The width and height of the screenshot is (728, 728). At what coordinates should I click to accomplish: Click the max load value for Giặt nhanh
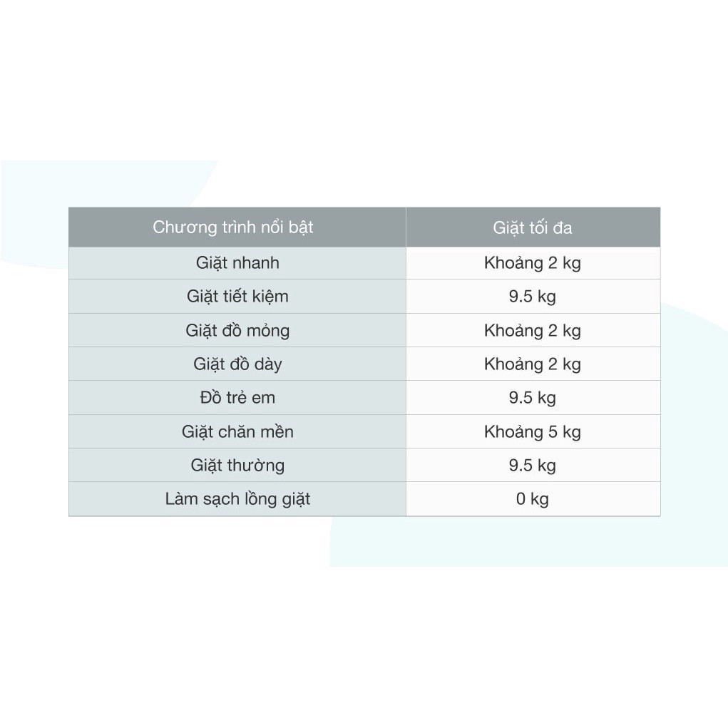tap(532, 263)
